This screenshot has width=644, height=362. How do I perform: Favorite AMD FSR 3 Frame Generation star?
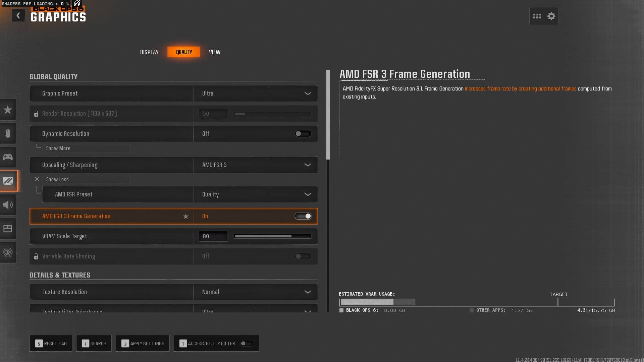coord(186,217)
